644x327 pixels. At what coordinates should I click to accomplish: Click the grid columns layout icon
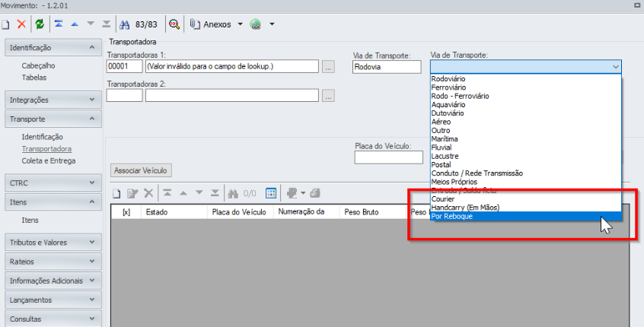click(271, 193)
